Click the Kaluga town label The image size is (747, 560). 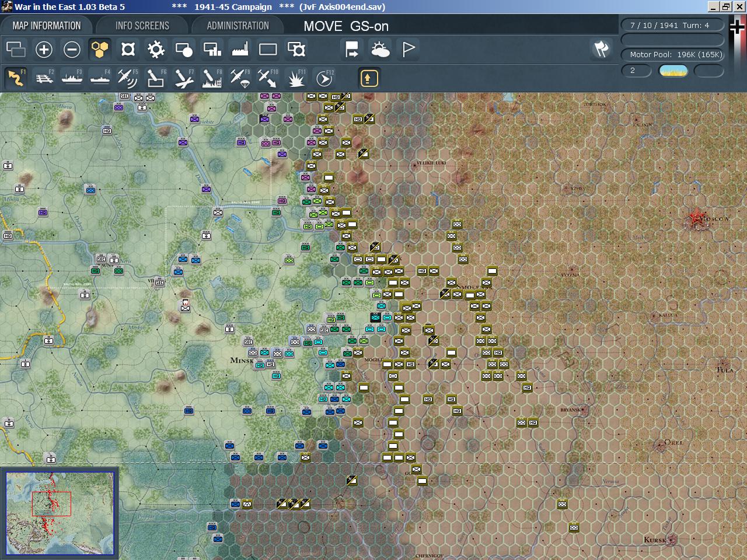pyautogui.click(x=668, y=315)
